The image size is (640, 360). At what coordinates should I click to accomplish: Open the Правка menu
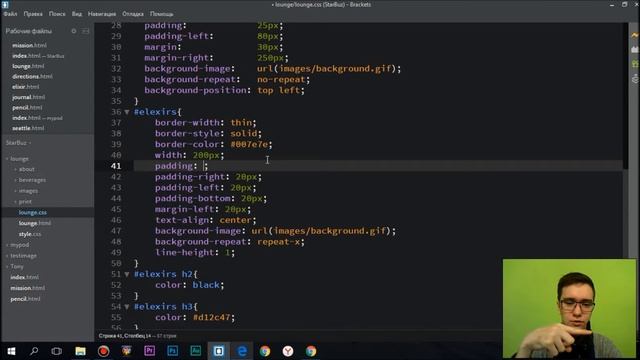point(33,14)
